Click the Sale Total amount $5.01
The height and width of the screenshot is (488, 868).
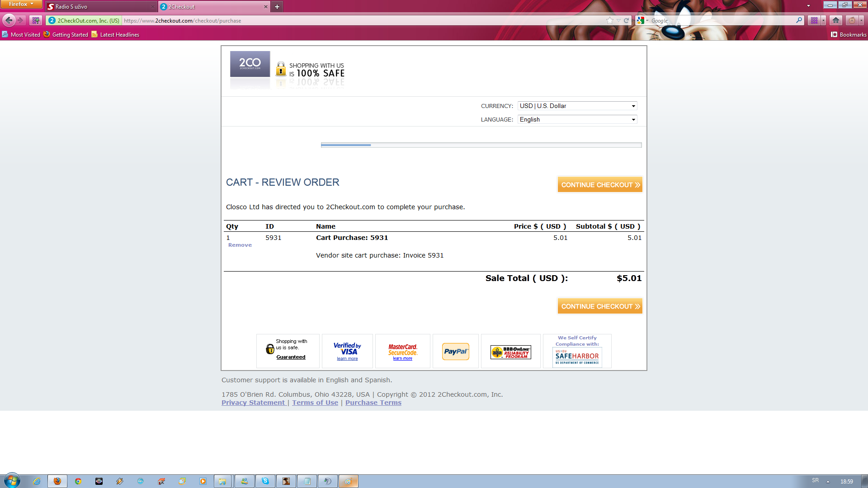click(629, 278)
